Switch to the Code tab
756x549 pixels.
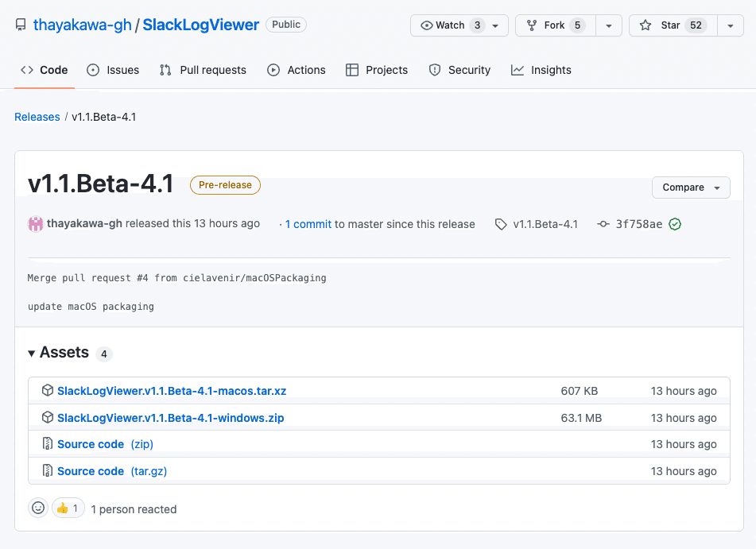pos(45,70)
